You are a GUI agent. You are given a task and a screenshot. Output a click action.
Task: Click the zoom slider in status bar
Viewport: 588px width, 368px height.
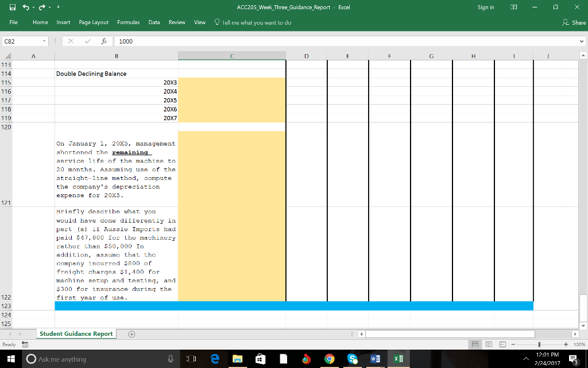pyautogui.click(x=539, y=344)
